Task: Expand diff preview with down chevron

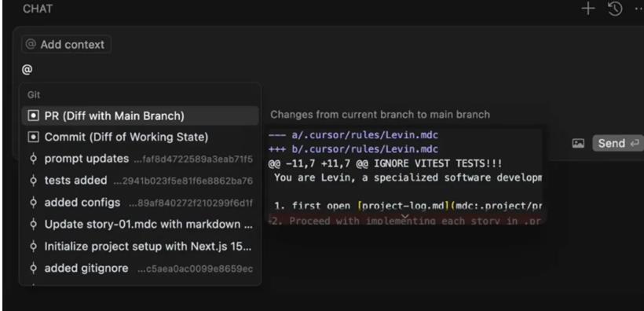Action: pos(405,217)
